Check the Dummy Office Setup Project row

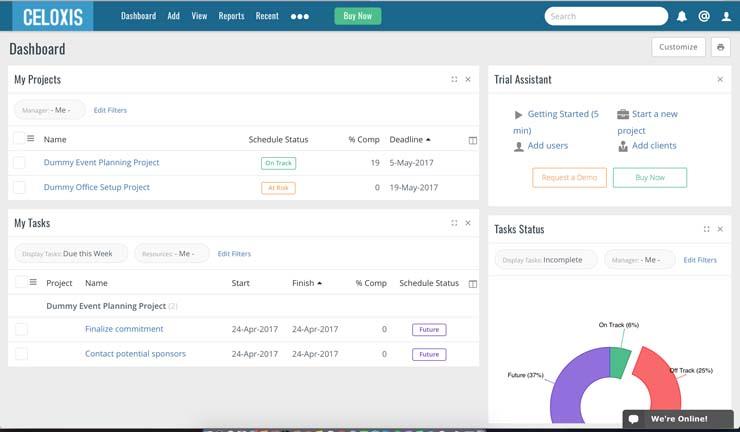(x=19, y=187)
